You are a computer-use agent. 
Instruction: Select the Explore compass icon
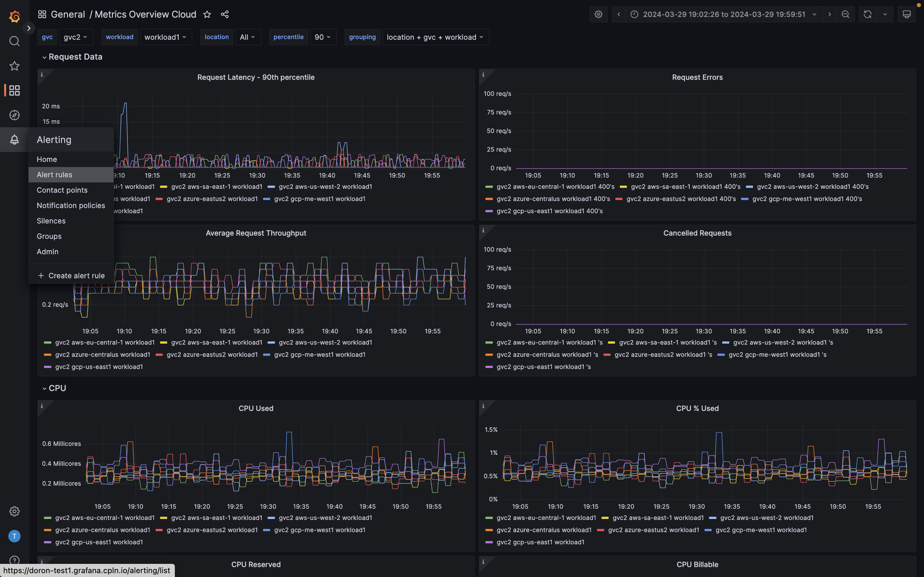coord(14,115)
